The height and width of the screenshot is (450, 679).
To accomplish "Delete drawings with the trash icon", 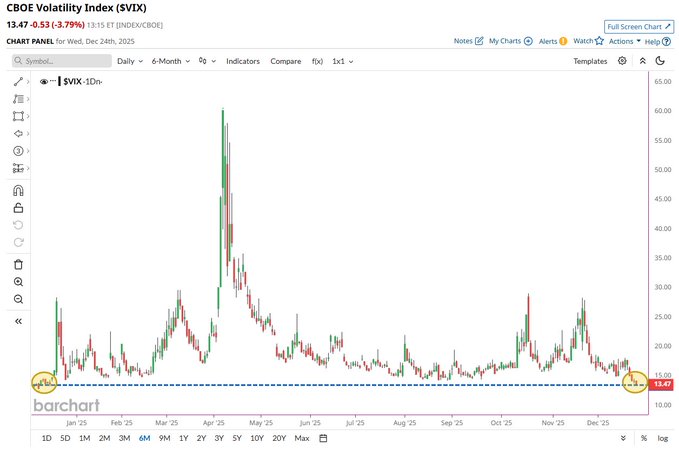I will click(18, 264).
